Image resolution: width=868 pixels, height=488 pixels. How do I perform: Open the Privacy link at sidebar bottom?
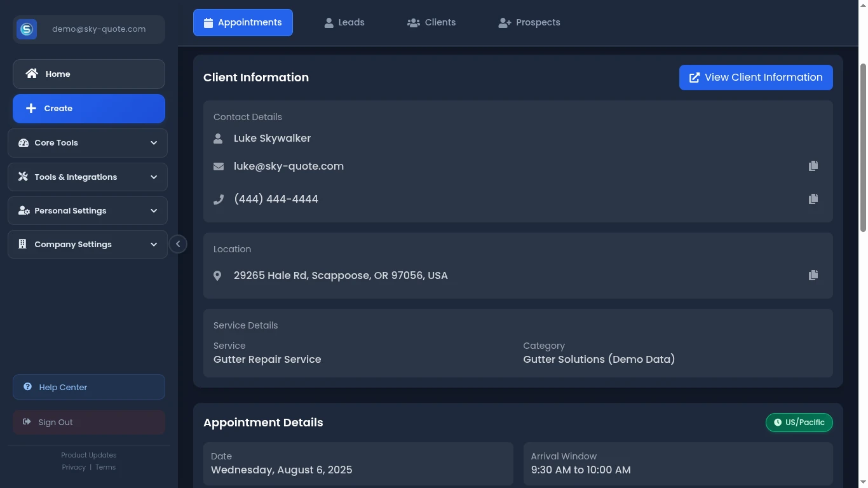pos(74,467)
